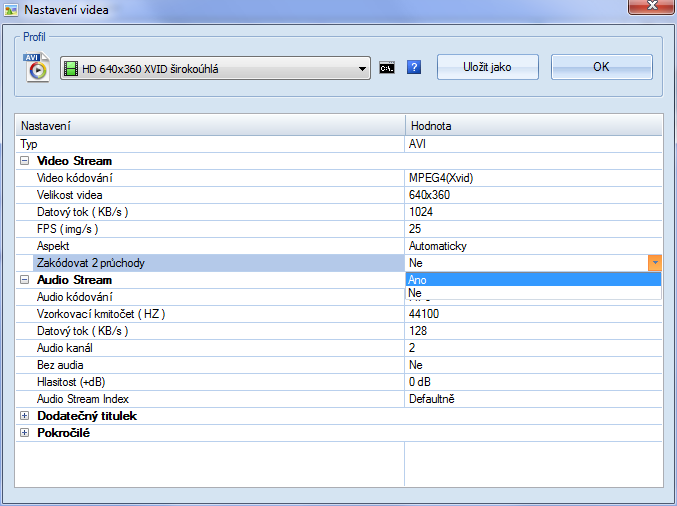Image resolution: width=677 pixels, height=506 pixels.
Task: Click the Nastavení column header
Action: coord(210,126)
